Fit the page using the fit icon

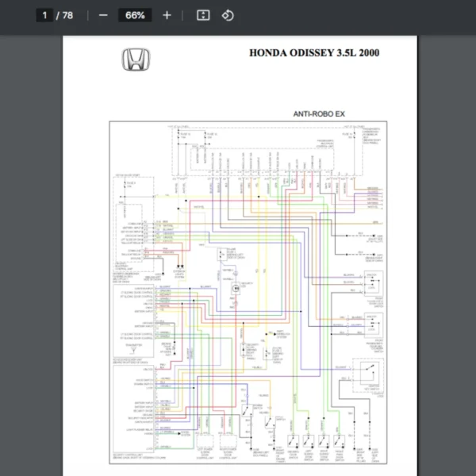pos(203,15)
